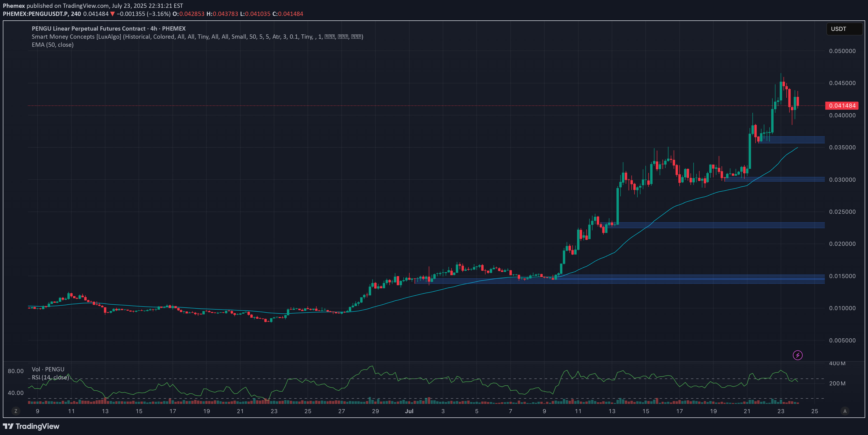
Task: Click the 29 label on the date axis
Action: click(375, 411)
